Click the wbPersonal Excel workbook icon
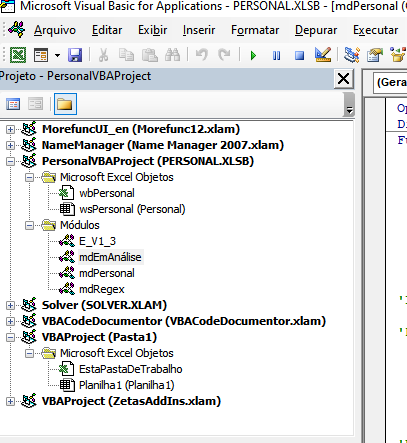Image resolution: width=407 pixels, height=443 pixels. 66,193
